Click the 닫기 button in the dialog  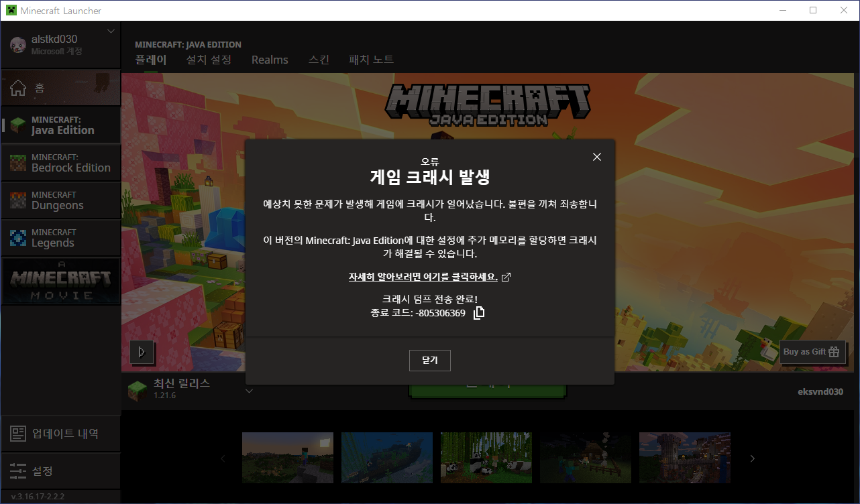[x=430, y=360]
